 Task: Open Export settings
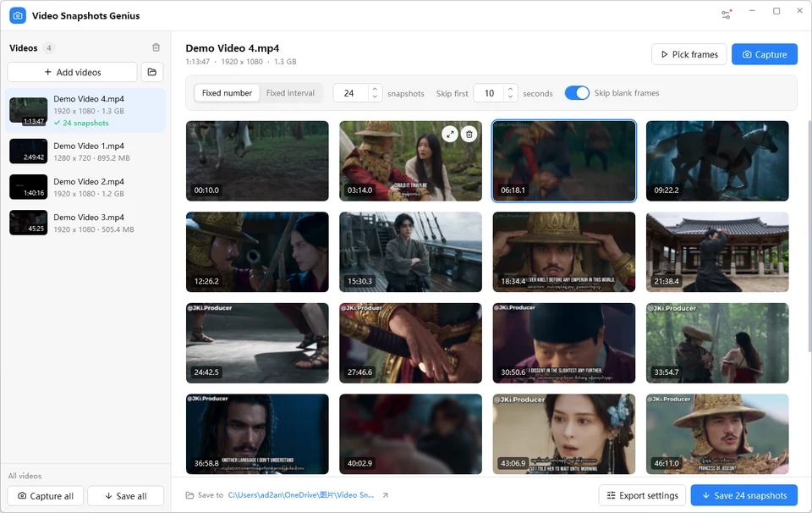pos(642,495)
